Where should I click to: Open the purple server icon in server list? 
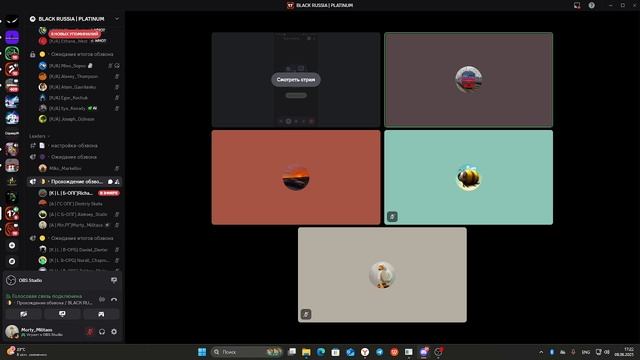pos(12,37)
